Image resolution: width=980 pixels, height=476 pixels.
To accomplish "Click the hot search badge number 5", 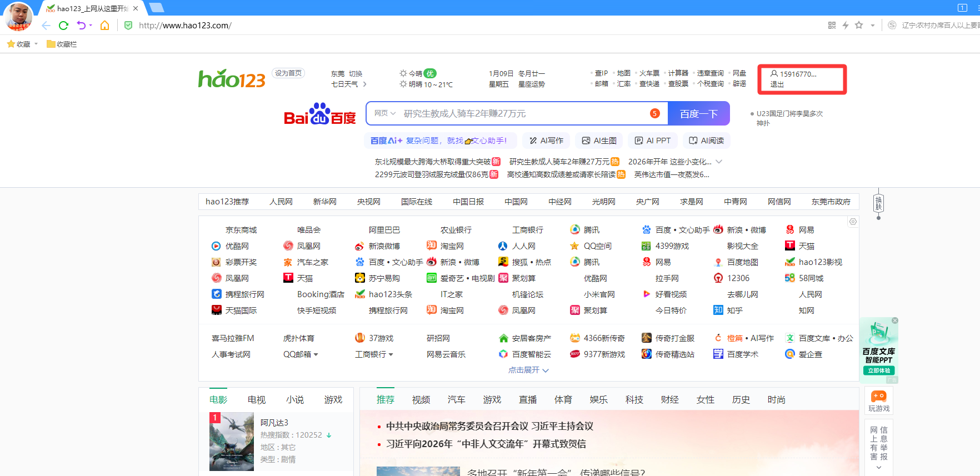I will click(x=655, y=113).
